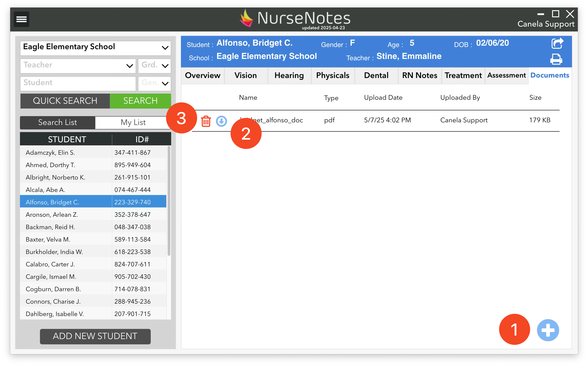Open the Teacher filter dropdown
The image size is (588, 365).
coord(78,66)
